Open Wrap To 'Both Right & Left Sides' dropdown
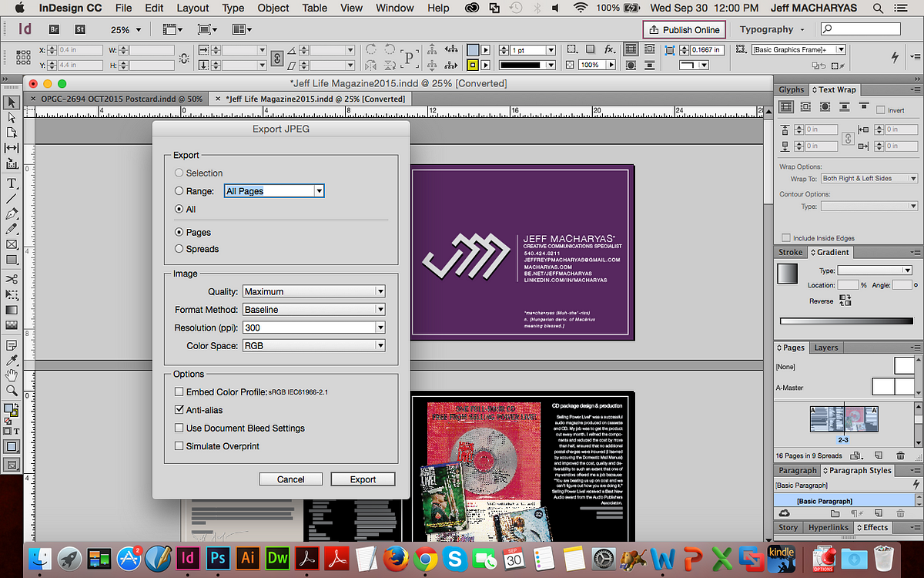924x578 pixels. click(x=869, y=178)
